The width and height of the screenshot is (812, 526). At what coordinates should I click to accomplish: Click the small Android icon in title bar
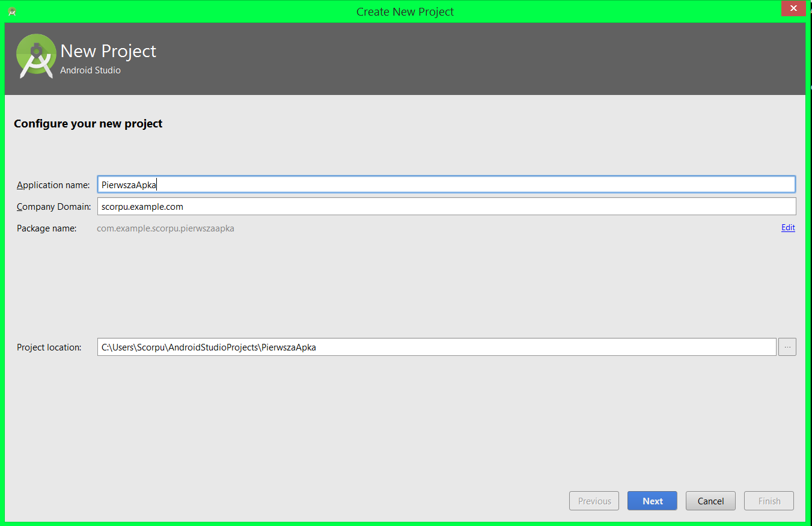(x=12, y=11)
